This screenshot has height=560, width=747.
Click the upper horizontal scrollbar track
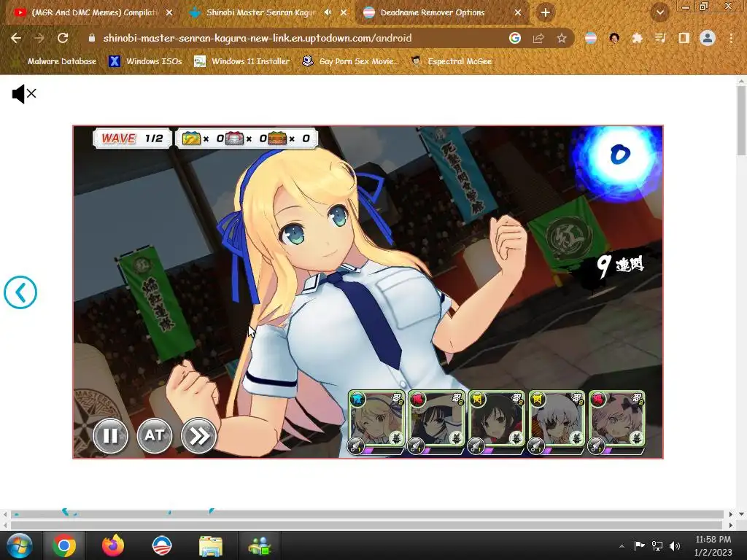(x=367, y=514)
